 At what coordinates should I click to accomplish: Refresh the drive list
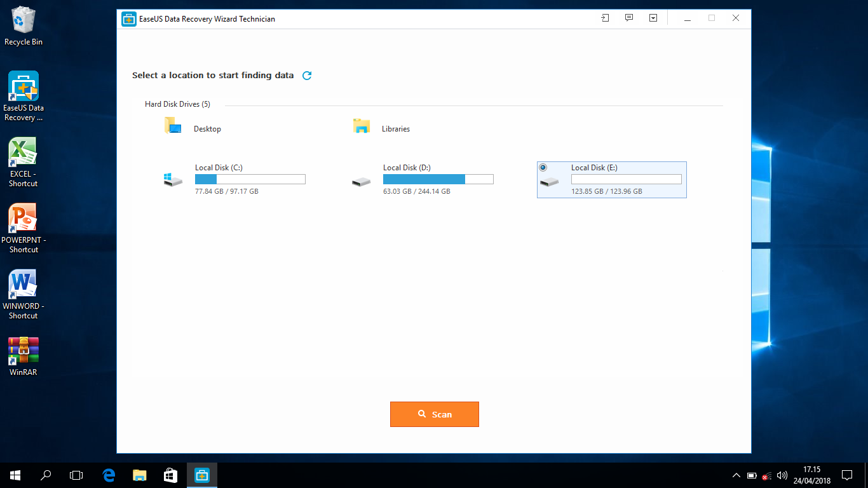[307, 75]
